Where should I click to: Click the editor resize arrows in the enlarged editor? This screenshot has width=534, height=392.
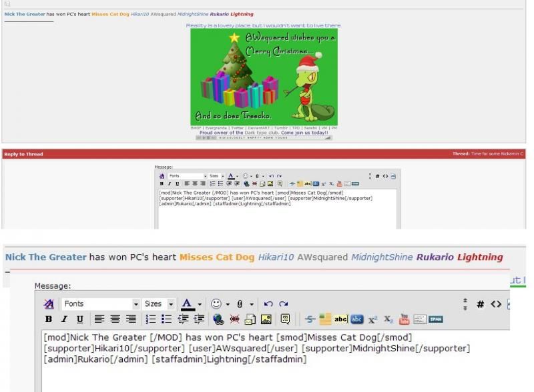click(465, 304)
